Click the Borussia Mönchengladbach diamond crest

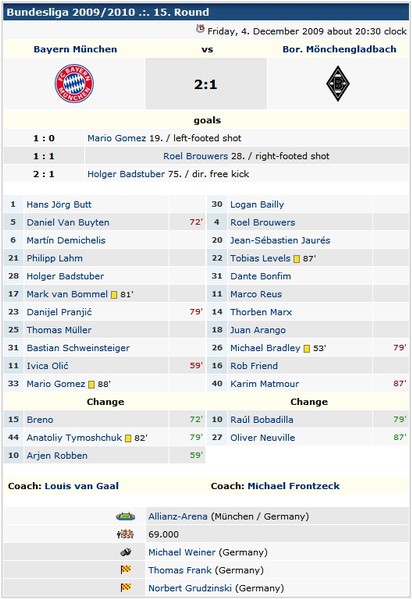[x=338, y=84]
